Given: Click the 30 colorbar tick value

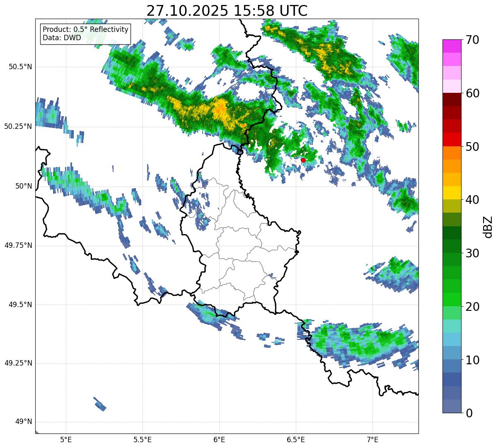Looking at the screenshot, I should pos(472,253).
